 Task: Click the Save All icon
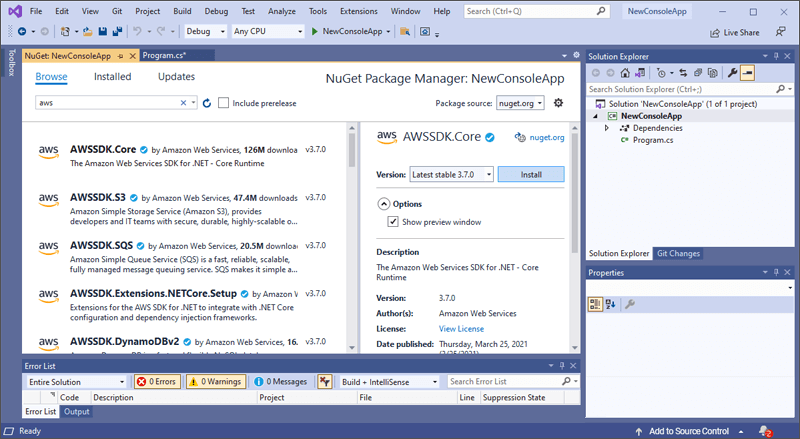(x=117, y=32)
